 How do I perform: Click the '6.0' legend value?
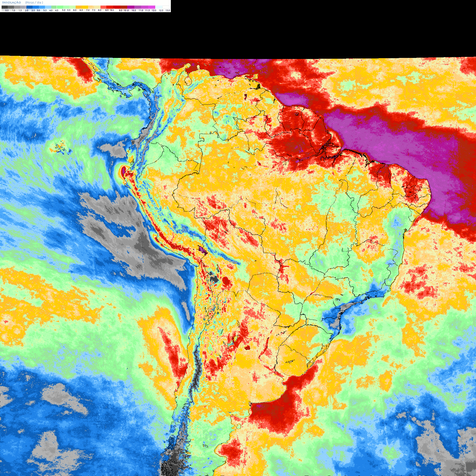click(x=75, y=10)
